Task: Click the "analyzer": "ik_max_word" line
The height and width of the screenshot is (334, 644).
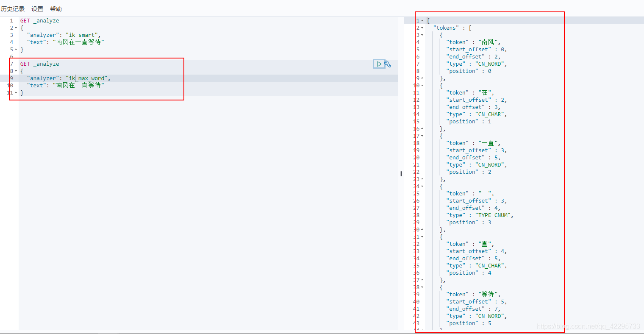Action: pos(69,78)
